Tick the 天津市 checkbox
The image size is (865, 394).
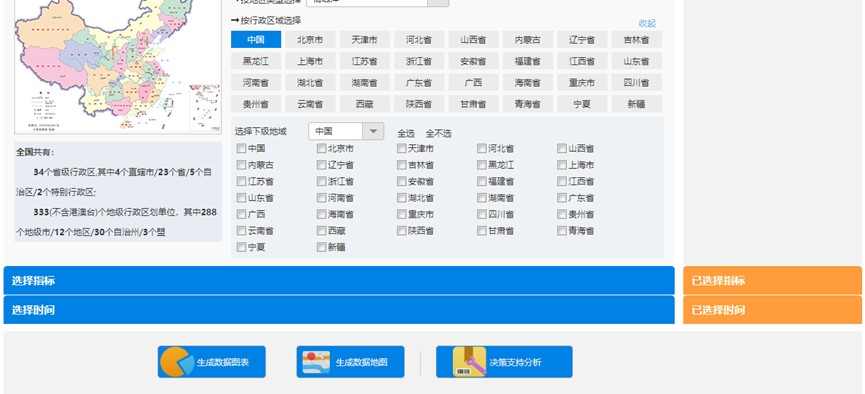402,148
